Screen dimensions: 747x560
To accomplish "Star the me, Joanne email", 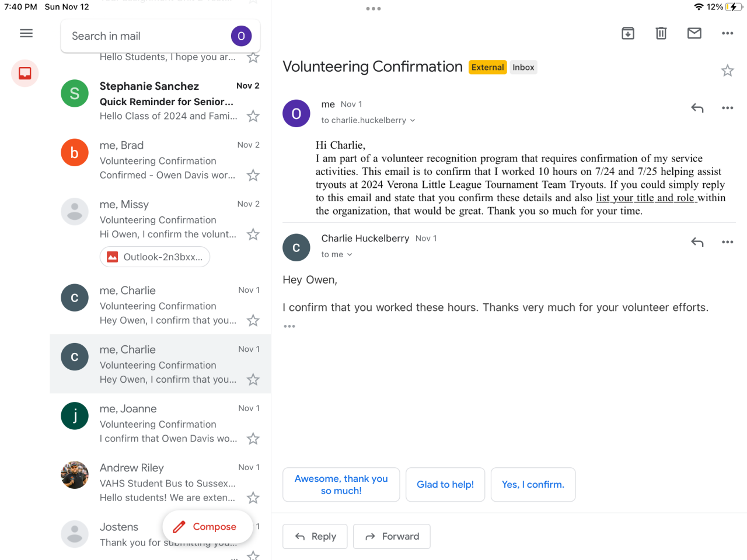I will tap(253, 439).
